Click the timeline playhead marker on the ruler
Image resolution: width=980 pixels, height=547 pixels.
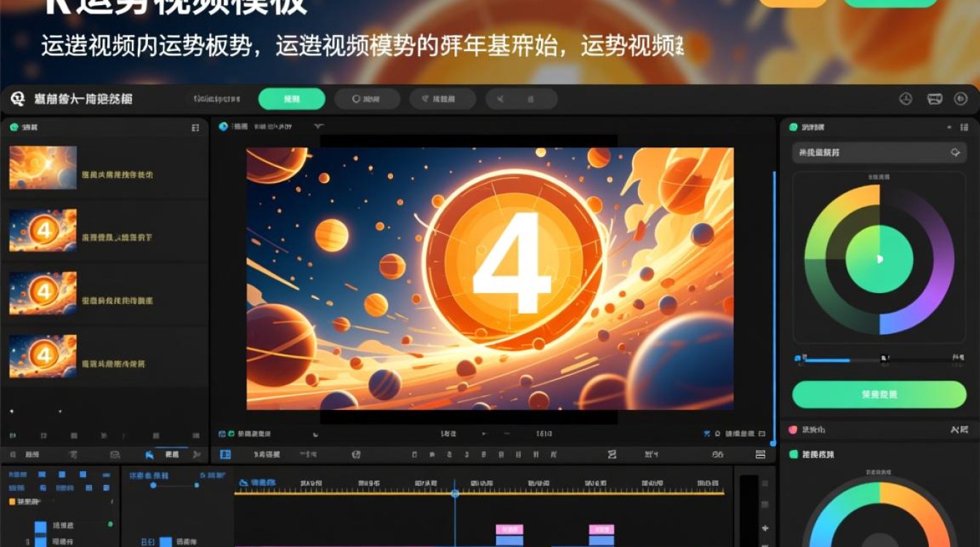[x=455, y=493]
